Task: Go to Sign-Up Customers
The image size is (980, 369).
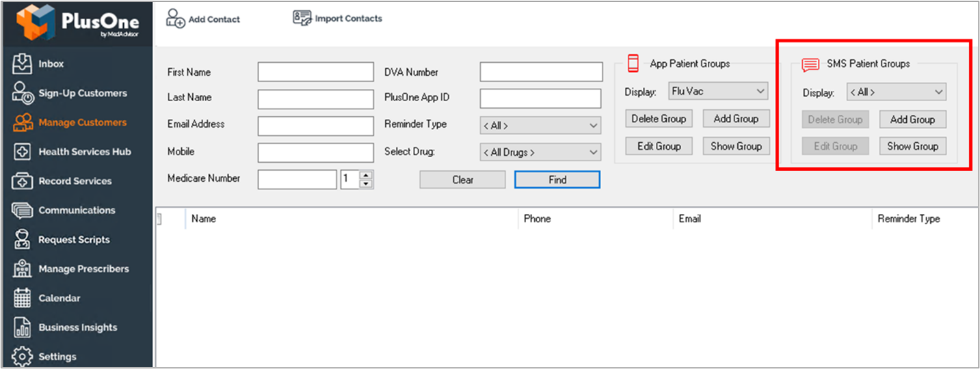Action: point(83,93)
